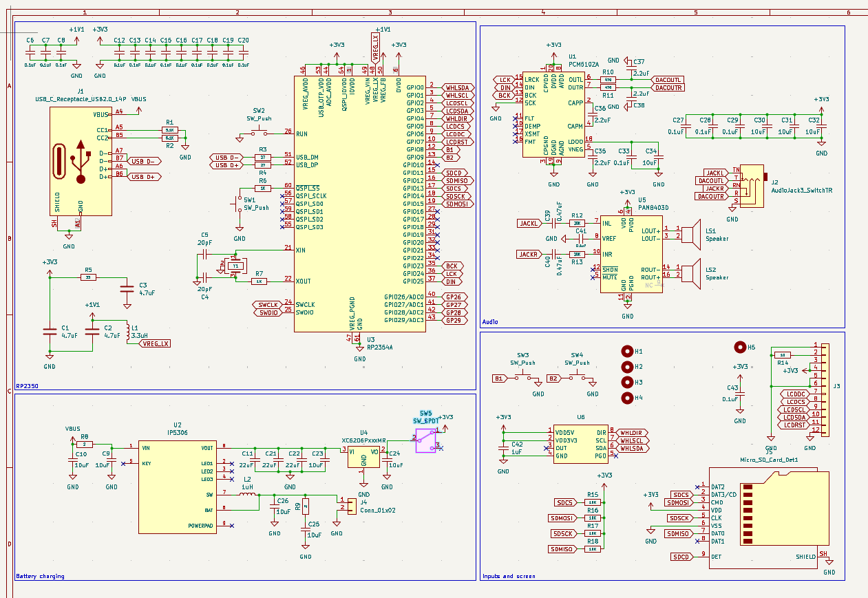Select the highlighted SW5 SPDT switch
Screen dimensions: 868x598
click(x=426, y=440)
